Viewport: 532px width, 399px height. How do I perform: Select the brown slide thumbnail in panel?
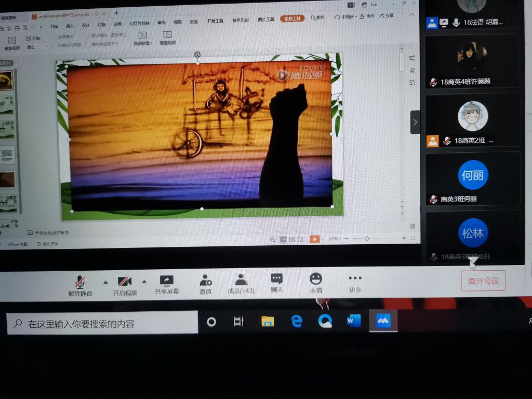(7, 179)
